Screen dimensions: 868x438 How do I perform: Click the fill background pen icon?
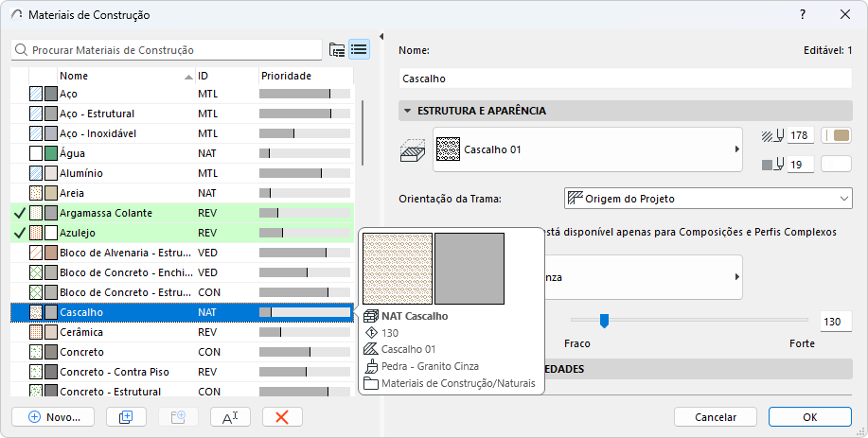pyautogui.click(x=773, y=165)
